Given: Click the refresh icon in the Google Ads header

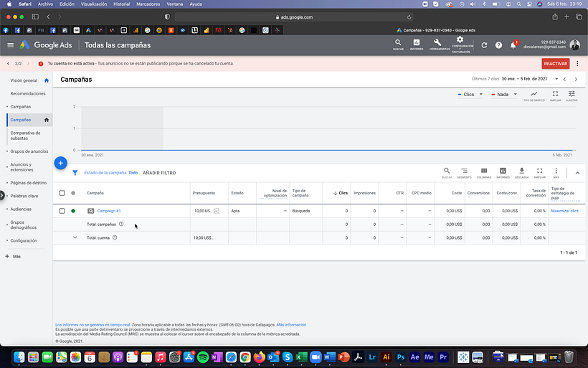Looking at the screenshot, I should tap(484, 45).
